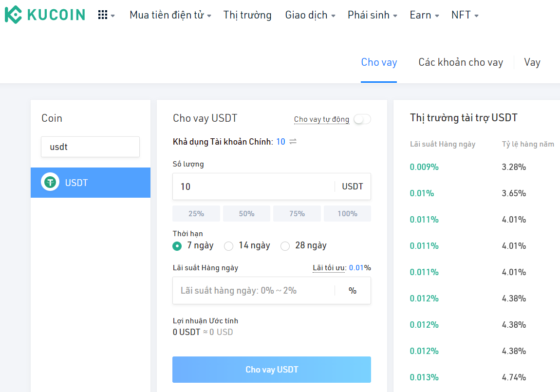Switch to Các khoản cho vay tab
Viewport: 560px width, 392px height.
[461, 62]
